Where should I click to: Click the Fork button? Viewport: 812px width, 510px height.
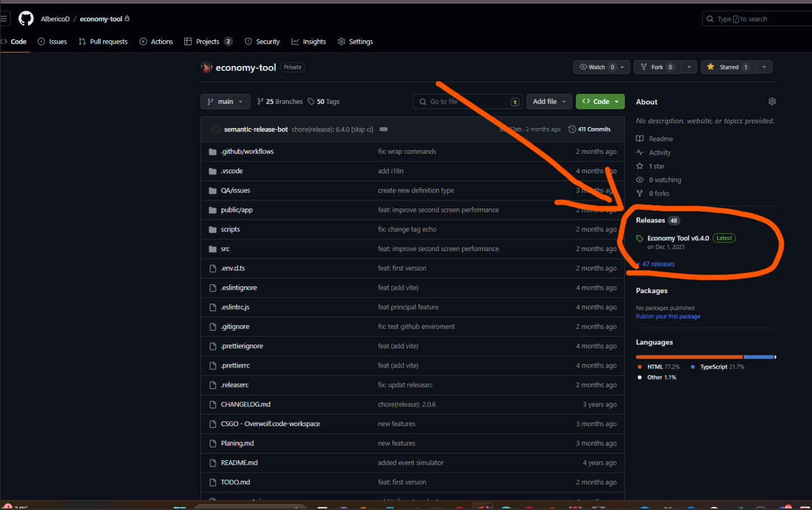pyautogui.click(x=657, y=67)
